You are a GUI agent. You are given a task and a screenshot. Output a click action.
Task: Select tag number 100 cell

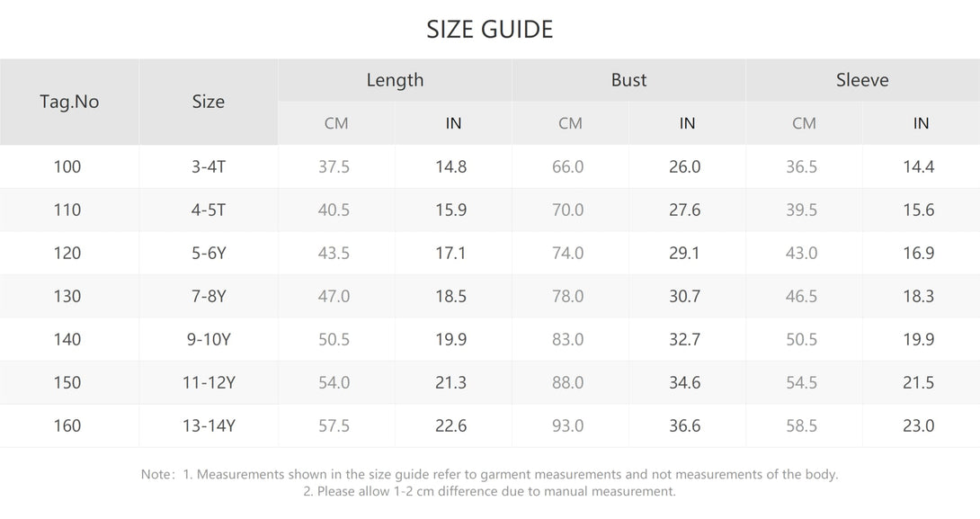point(67,166)
